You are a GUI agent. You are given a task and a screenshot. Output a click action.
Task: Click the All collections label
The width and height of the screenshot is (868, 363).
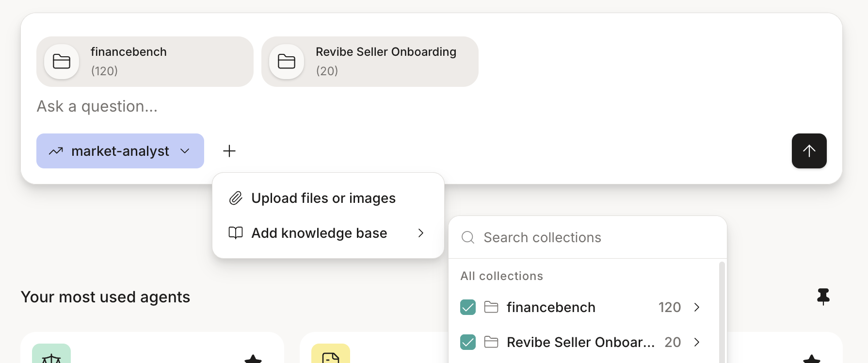tap(502, 276)
